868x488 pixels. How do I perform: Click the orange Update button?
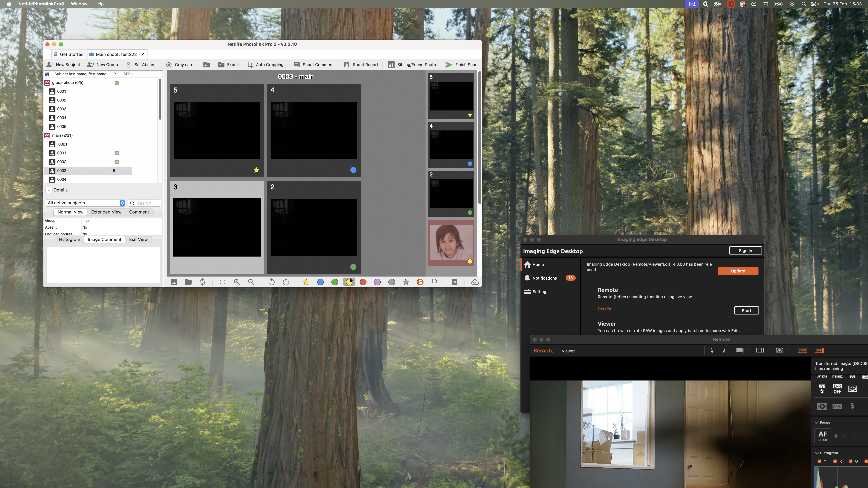pyautogui.click(x=738, y=271)
